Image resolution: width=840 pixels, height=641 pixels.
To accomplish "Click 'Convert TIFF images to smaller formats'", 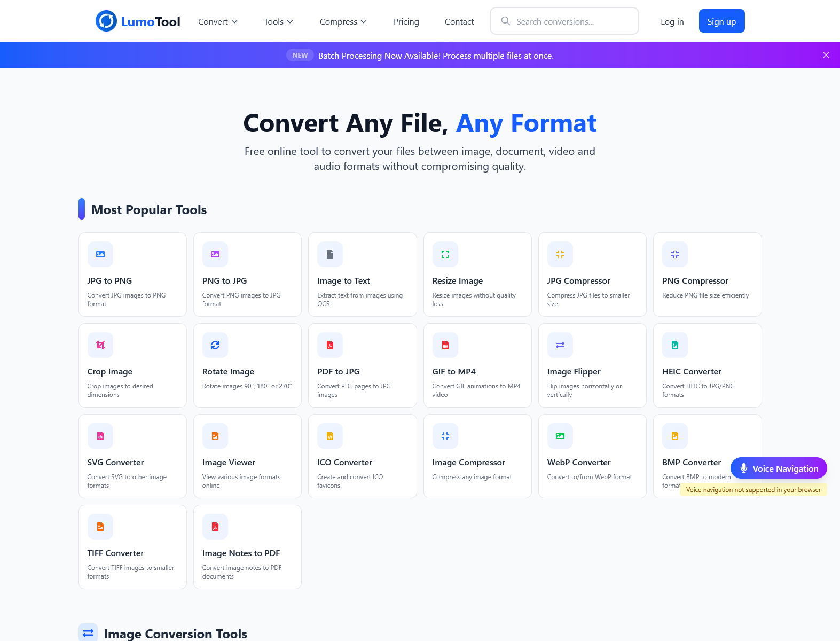I will pos(131,572).
